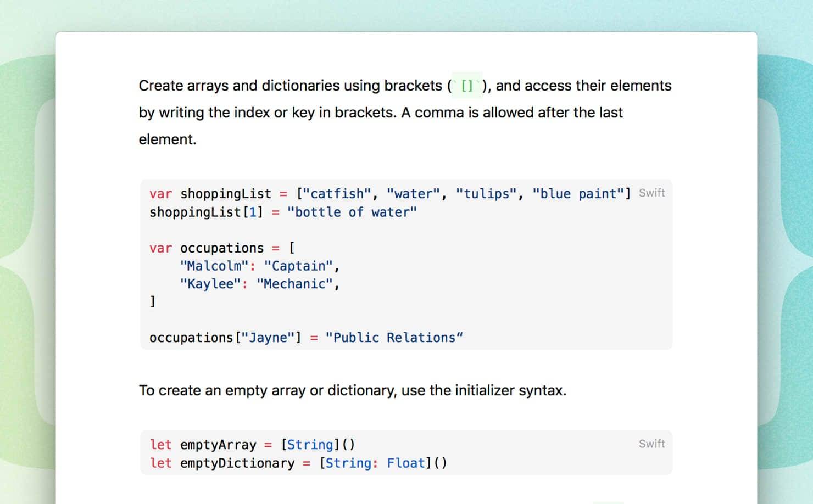Click the "blue paint" string in shoppingList
This screenshot has height=504, width=813.
tap(578, 194)
